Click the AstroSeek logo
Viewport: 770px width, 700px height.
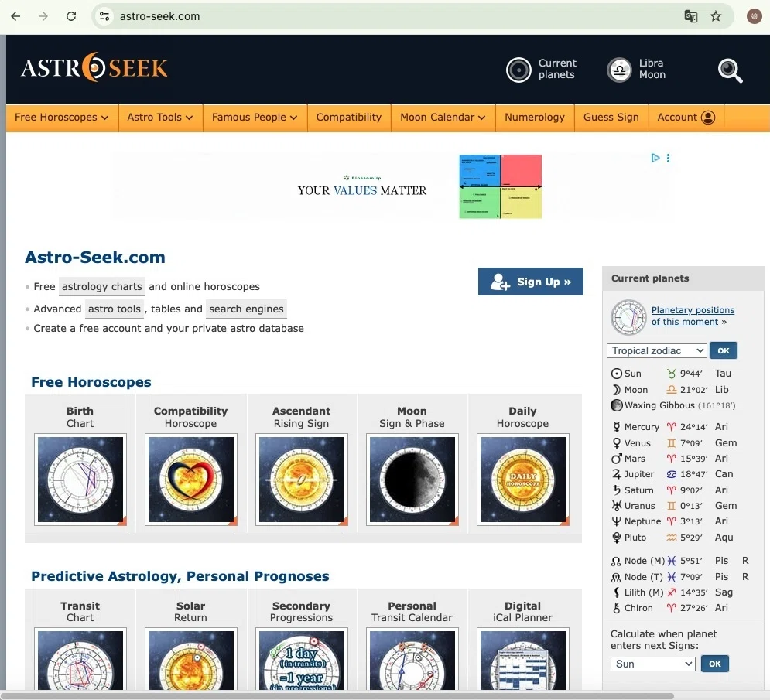coord(94,67)
